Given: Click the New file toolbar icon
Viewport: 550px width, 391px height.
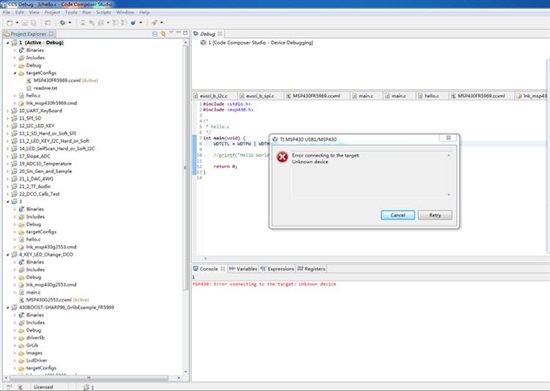Looking at the screenshot, I should click(x=10, y=23).
